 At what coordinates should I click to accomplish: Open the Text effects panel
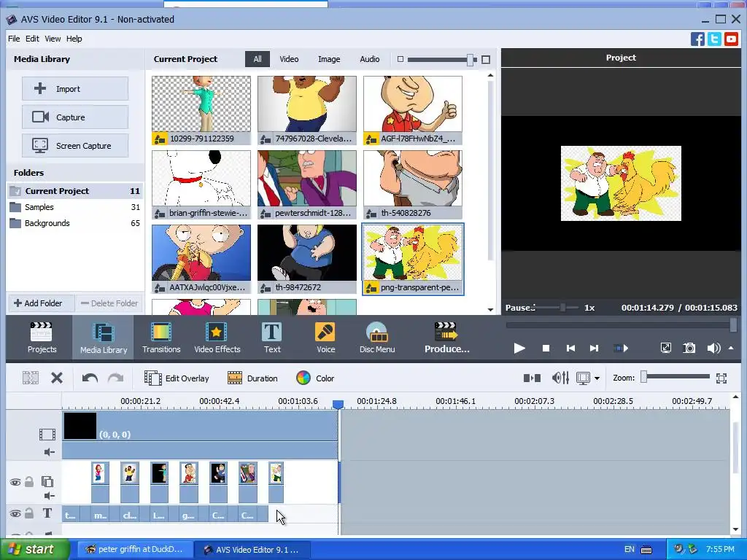click(x=272, y=338)
